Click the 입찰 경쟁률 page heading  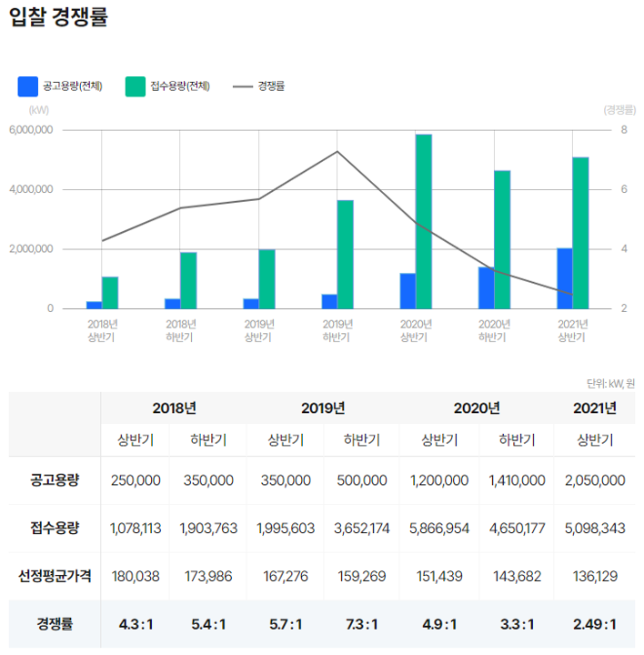coord(58,17)
